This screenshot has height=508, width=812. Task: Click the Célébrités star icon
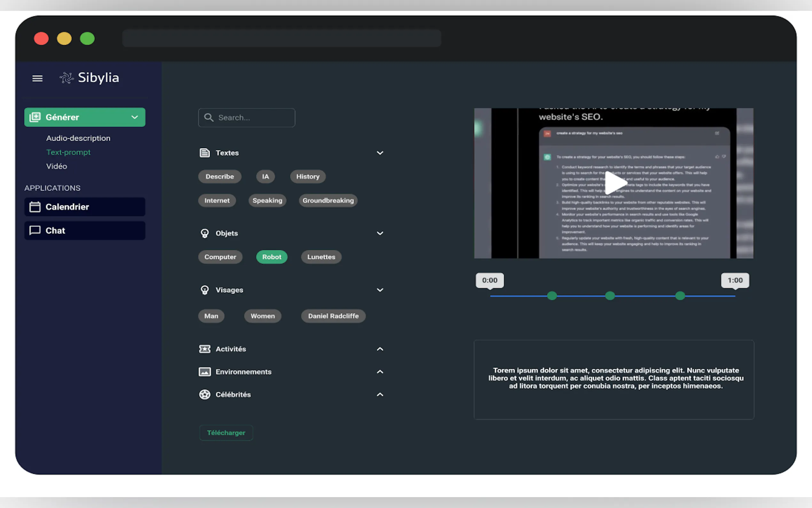click(204, 394)
